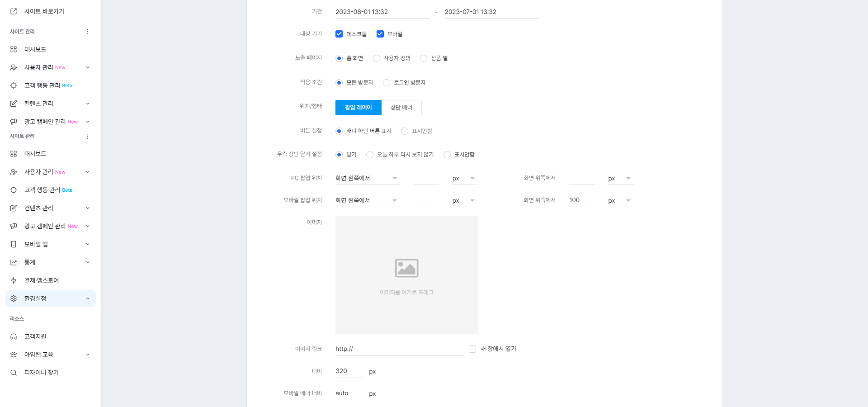Open the 광고 캠페인 관리 megaphone icon
This screenshot has height=407, width=868.
(14, 121)
